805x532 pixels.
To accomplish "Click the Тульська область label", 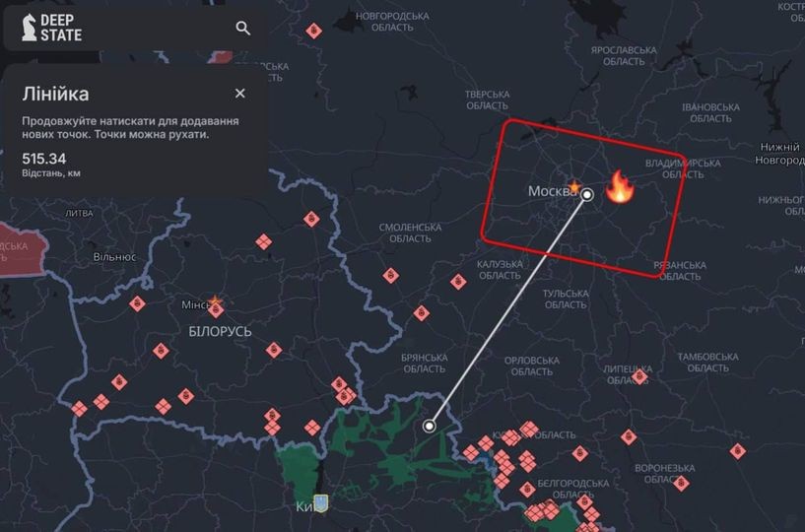I will pos(566,299).
